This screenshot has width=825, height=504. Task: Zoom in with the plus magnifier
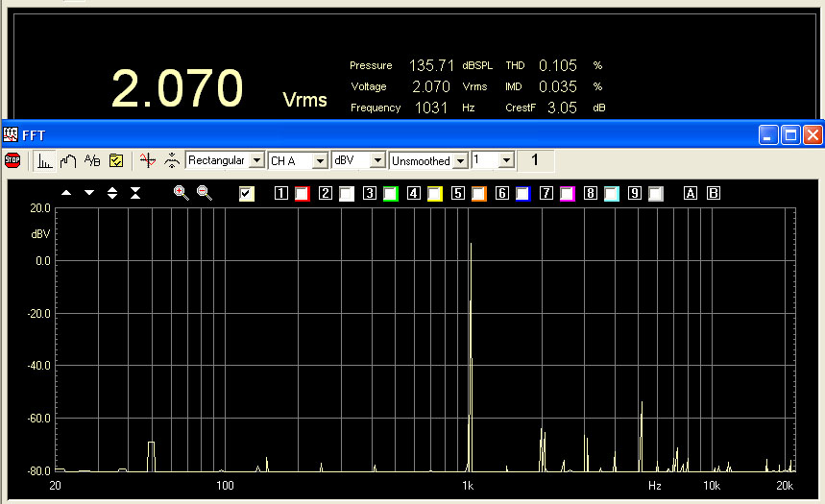181,193
